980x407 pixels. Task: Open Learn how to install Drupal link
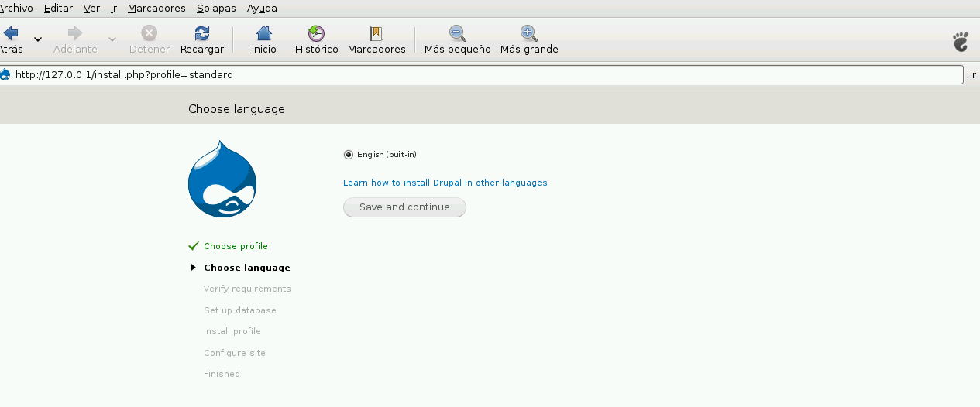click(x=445, y=183)
